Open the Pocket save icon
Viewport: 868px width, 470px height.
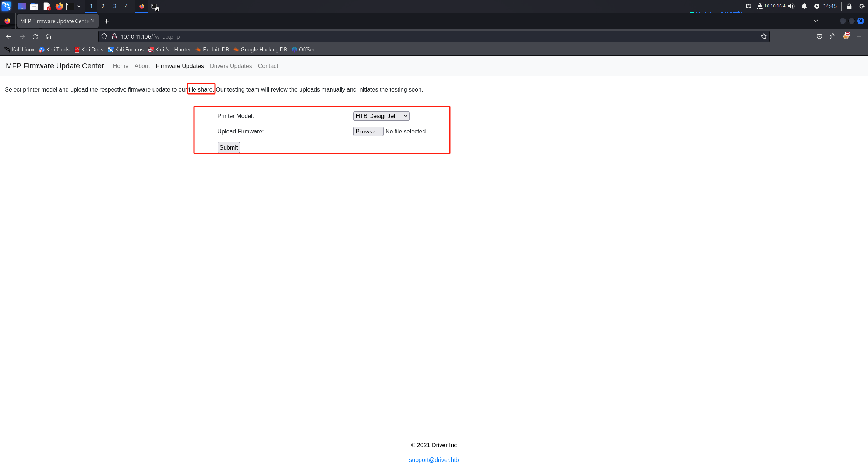point(819,36)
